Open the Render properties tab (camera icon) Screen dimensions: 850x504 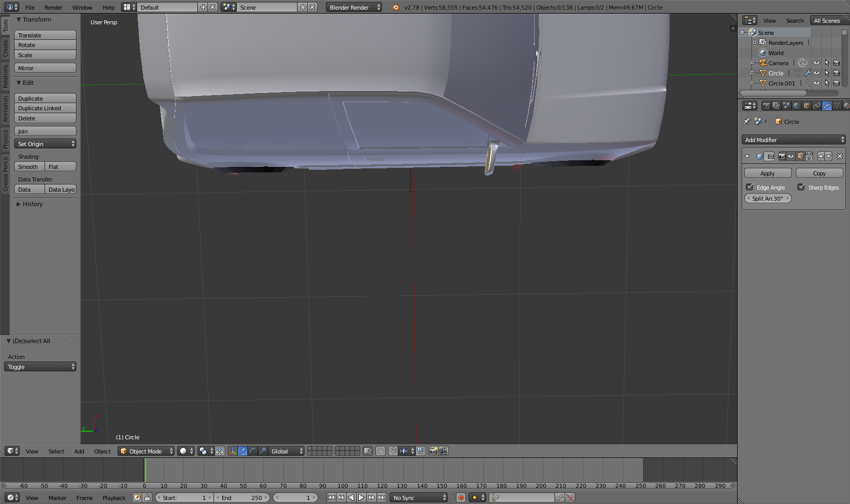[766, 106]
